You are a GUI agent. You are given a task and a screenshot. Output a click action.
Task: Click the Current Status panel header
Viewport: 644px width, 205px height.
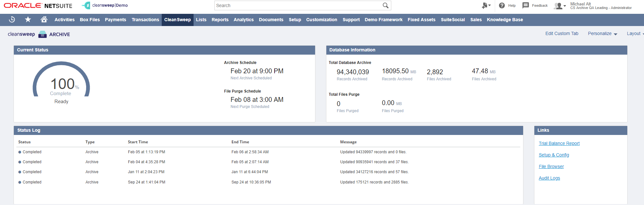(164, 50)
